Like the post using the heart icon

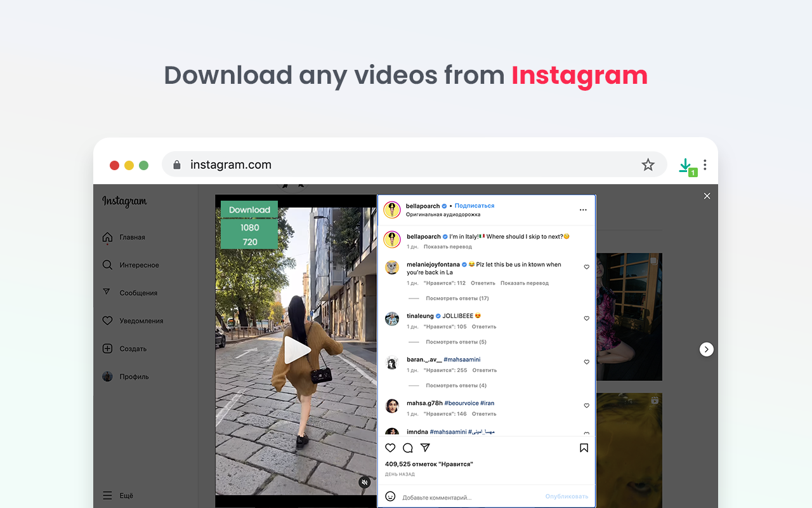point(390,448)
